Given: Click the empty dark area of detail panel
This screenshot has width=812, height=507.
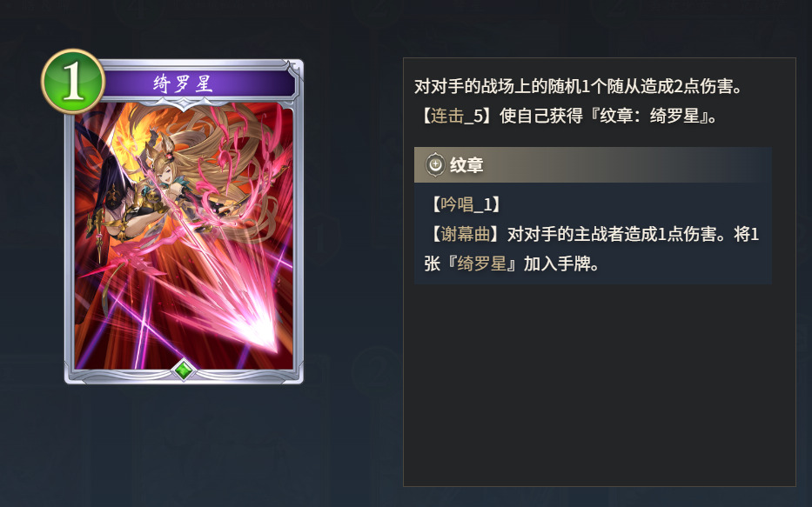Looking at the screenshot, I should click(599, 385).
